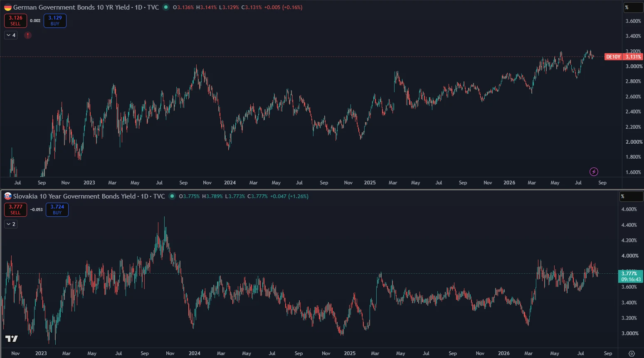Click the 4.200% level on Slovakia price scale
644x358 pixels.
pos(629,240)
